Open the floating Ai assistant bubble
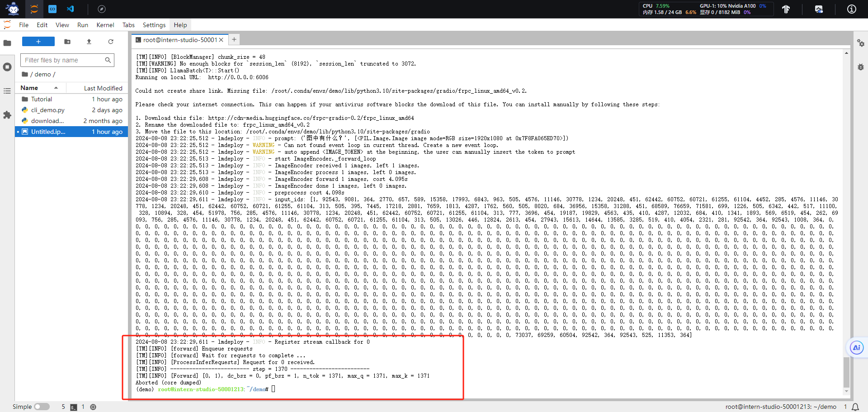868x412 pixels. point(856,348)
